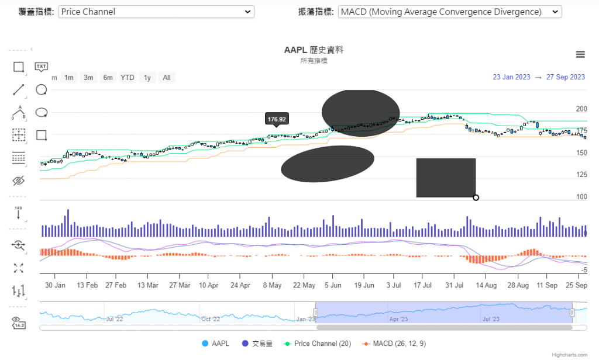Select the square rectangle annotation tool
The image size is (599, 364).
[42, 135]
